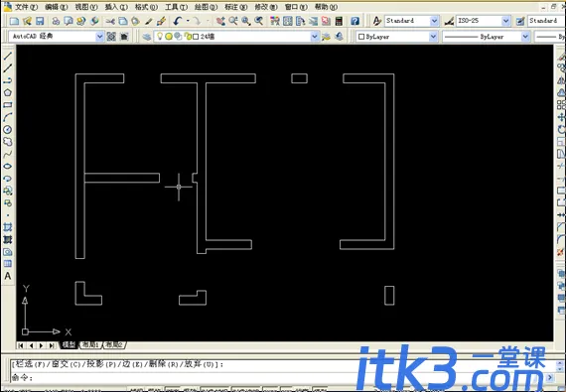Select the Pan realtime tool
This screenshot has height=392, width=566.
point(220,21)
